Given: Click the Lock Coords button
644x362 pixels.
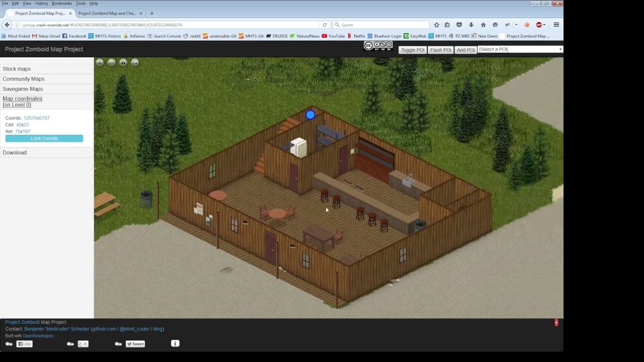Looking at the screenshot, I should (44, 138).
